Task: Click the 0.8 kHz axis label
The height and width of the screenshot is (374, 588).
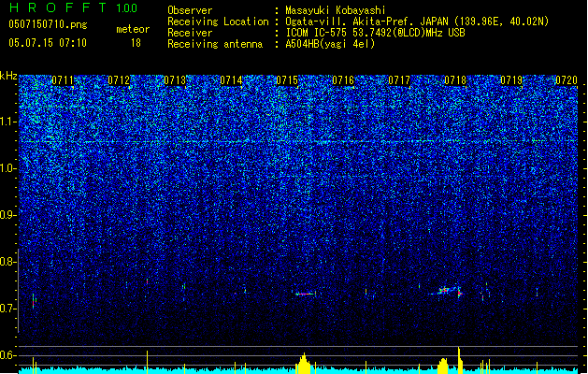Action: [8, 262]
